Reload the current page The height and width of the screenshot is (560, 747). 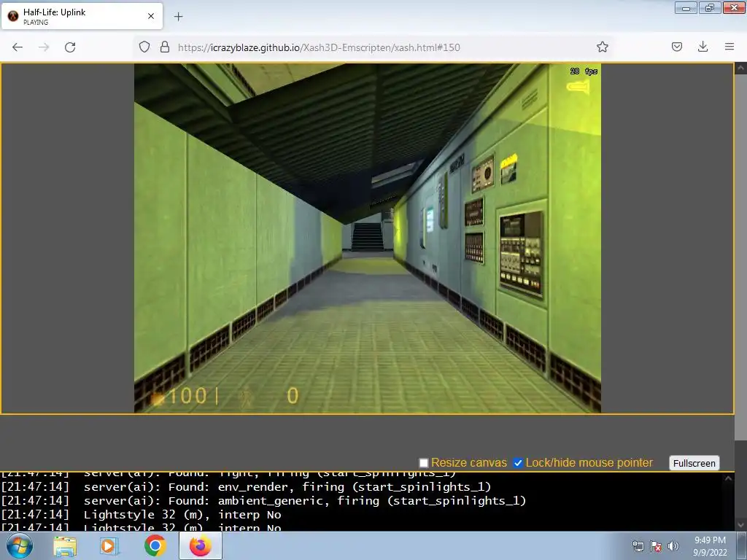point(70,47)
